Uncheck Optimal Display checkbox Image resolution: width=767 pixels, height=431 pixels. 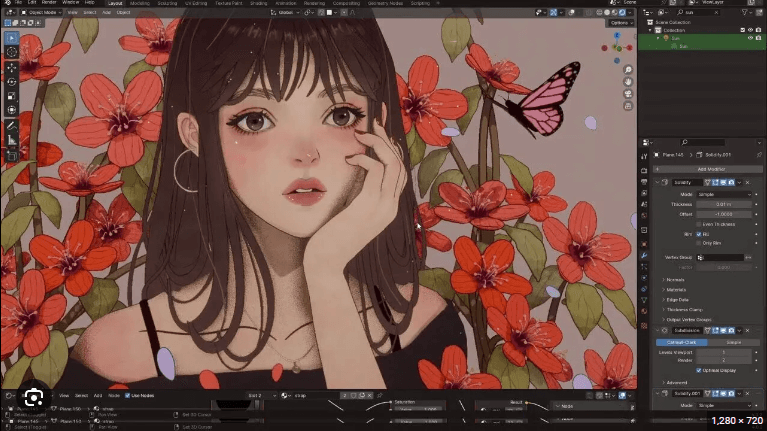(x=699, y=370)
